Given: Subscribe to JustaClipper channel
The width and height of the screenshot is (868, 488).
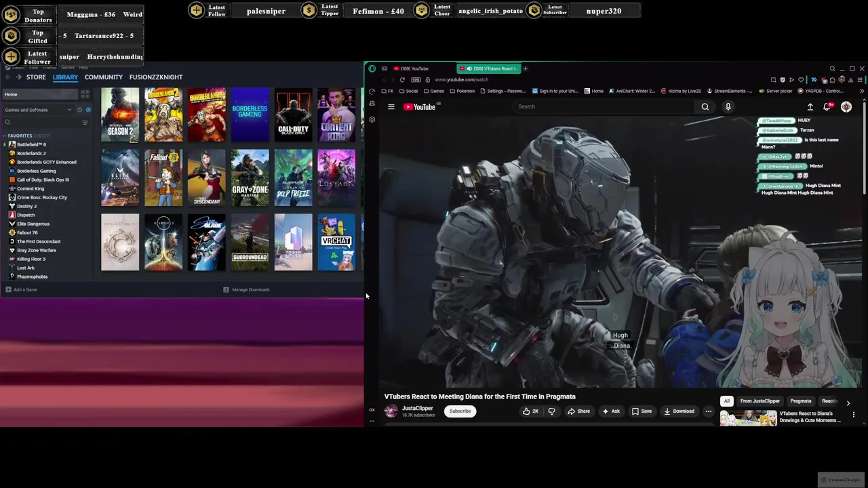Looking at the screenshot, I should pos(460,411).
